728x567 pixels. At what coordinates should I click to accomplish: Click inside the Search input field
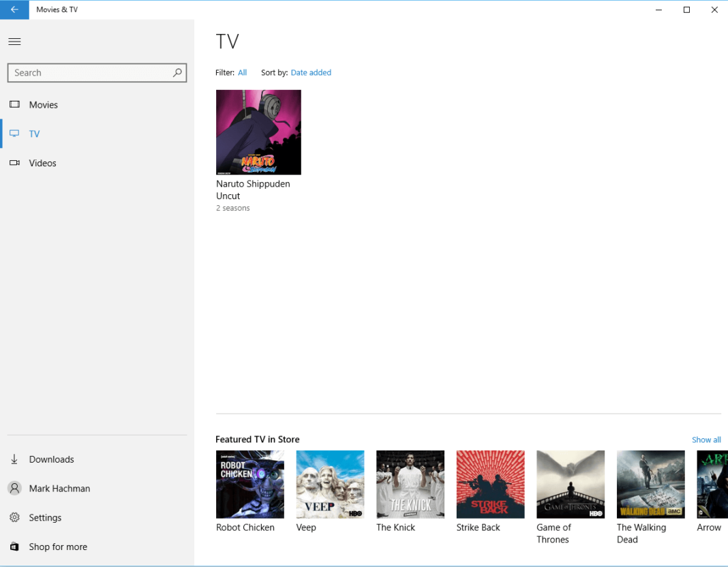click(89, 72)
